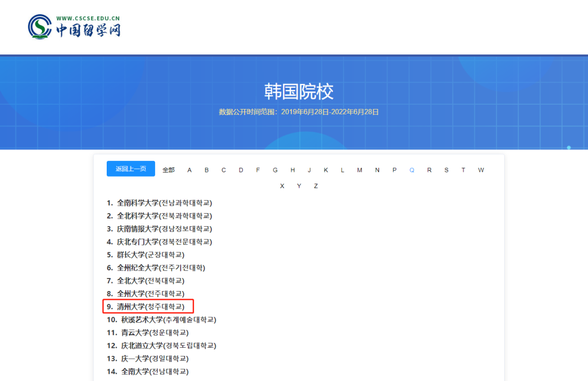Image resolution: width=588 pixels, height=381 pixels.
Task: Filter schools by letter W
Action: [481, 170]
